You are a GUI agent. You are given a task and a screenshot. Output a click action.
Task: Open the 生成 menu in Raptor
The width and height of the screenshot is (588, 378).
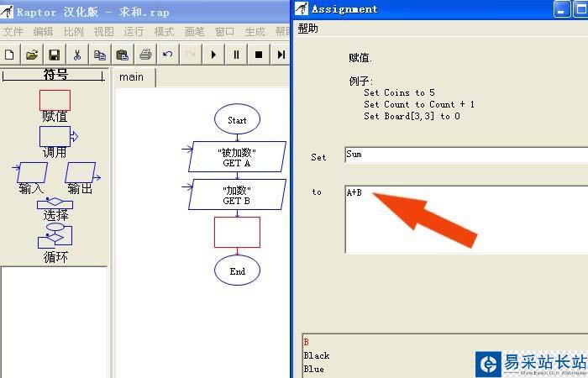coord(255,32)
